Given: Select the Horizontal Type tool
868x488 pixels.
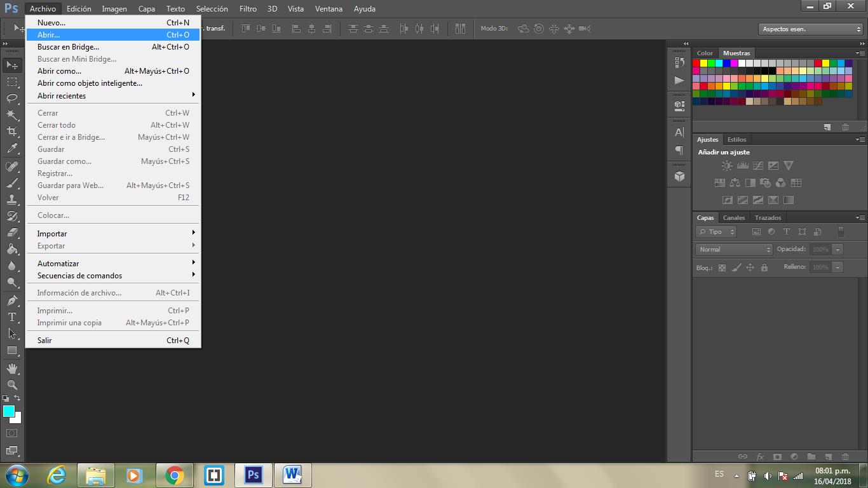Looking at the screenshot, I should pos(12,317).
